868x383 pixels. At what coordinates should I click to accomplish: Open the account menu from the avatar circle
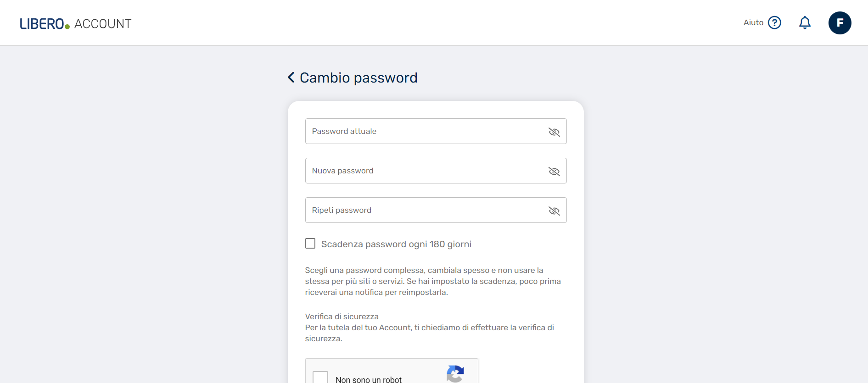pos(840,22)
